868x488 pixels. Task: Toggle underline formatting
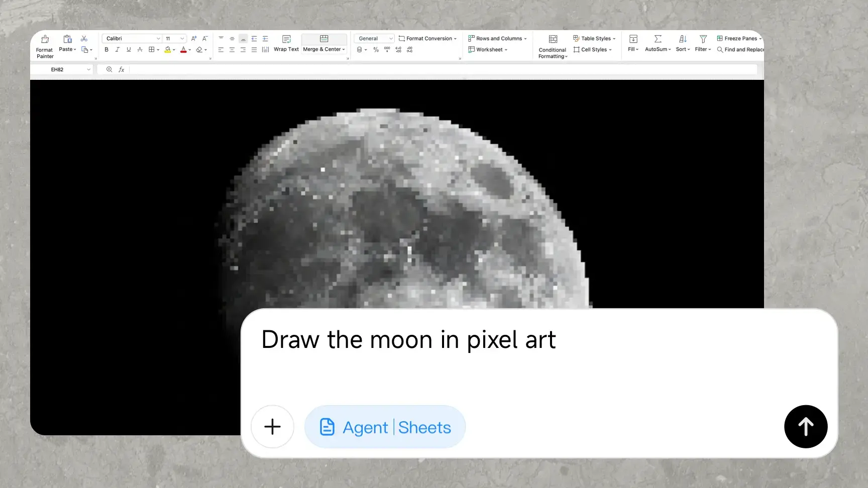(x=129, y=49)
